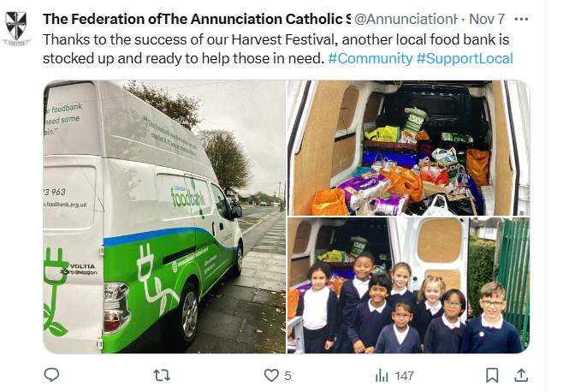Follow the #SupportLocal hashtag

(465, 58)
